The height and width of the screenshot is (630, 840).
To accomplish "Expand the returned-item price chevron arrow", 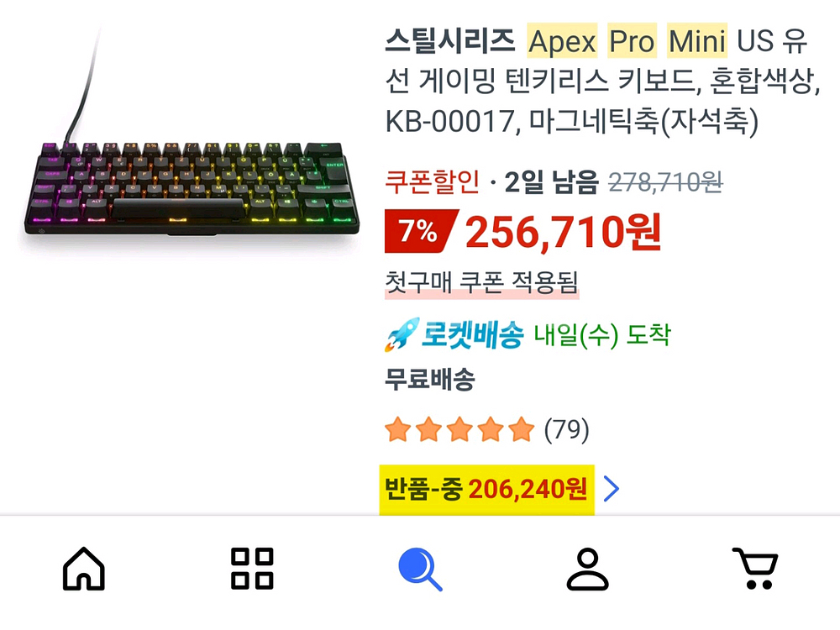I will (x=612, y=489).
